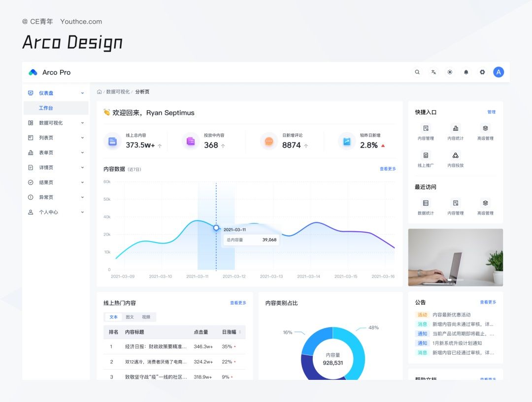The image size is (532, 402).
Task: Open the settings gear icon
Action: pos(482,72)
